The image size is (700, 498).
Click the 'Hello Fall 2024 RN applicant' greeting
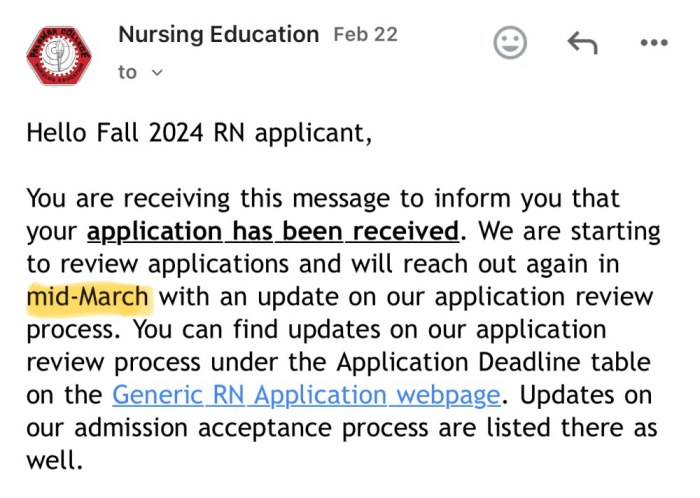pos(199,133)
